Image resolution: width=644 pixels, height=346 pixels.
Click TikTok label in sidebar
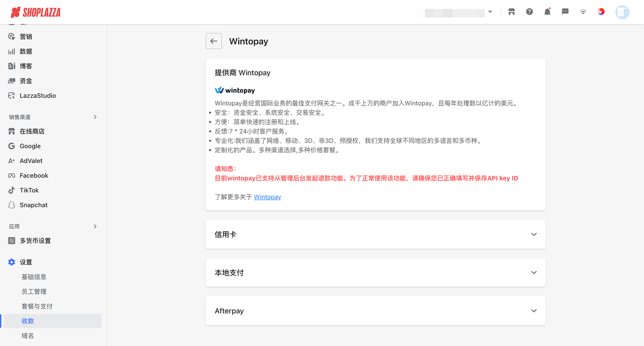click(x=29, y=190)
